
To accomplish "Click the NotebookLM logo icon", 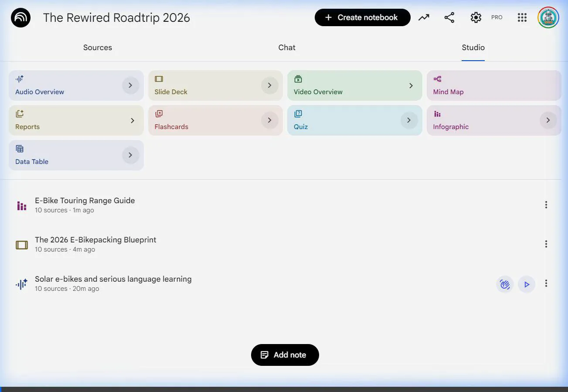I will 20,18.
